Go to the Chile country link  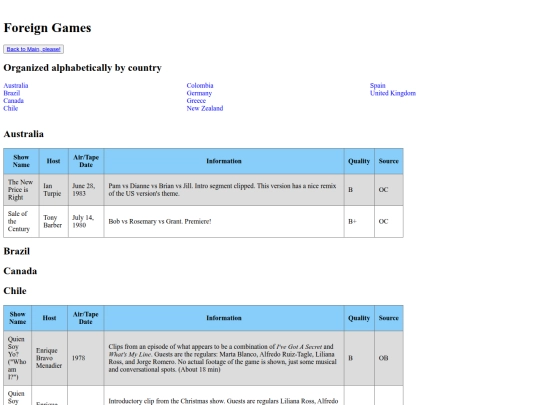pyautogui.click(x=11, y=108)
